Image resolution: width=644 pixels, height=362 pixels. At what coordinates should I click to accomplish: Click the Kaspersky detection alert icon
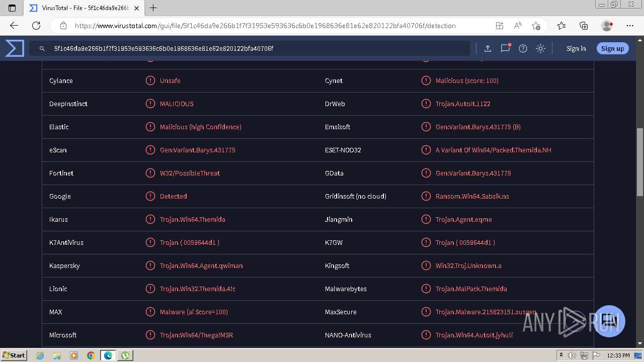coord(150,265)
